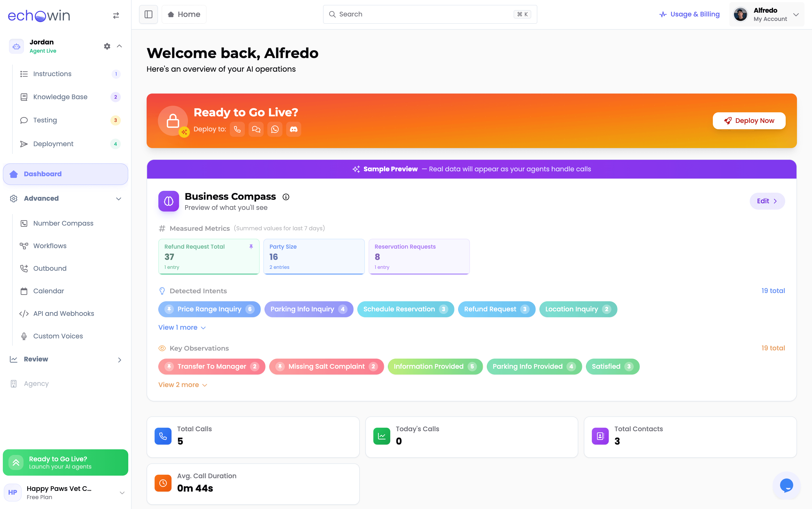The height and width of the screenshot is (509, 812).
Task: Expand View 1 more intents
Action: (x=182, y=327)
